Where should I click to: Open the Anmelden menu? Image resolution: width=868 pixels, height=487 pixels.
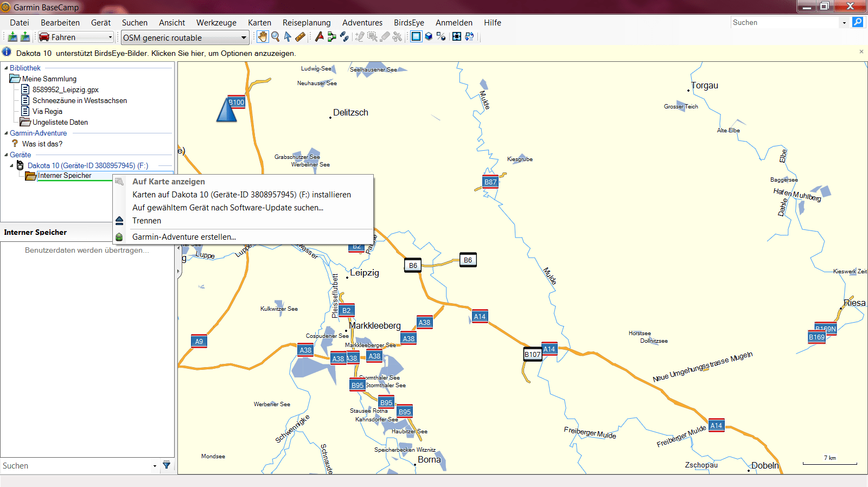click(x=454, y=23)
